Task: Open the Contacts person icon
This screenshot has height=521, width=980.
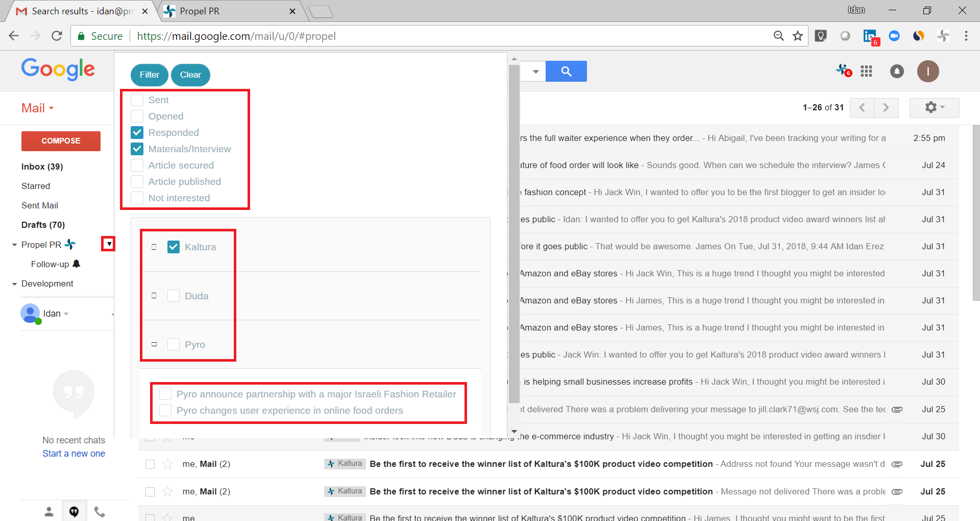Action: pos(49,511)
